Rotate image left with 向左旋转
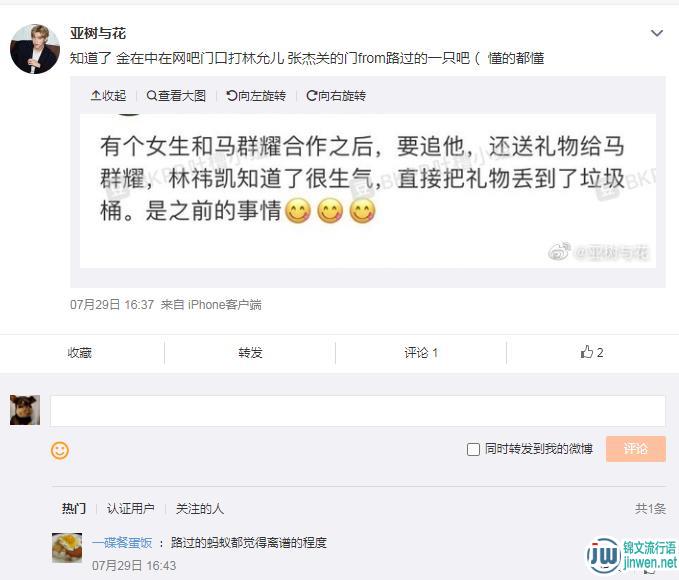Image resolution: width=679 pixels, height=580 pixels. [x=256, y=95]
